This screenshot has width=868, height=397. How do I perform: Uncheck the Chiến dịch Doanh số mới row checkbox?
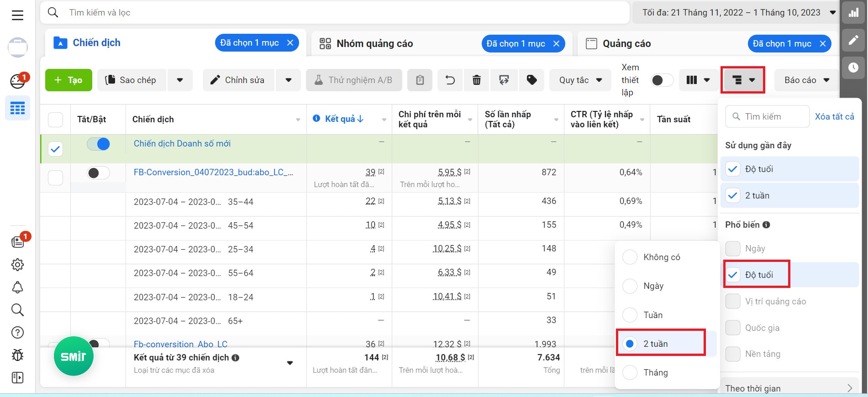(55, 149)
